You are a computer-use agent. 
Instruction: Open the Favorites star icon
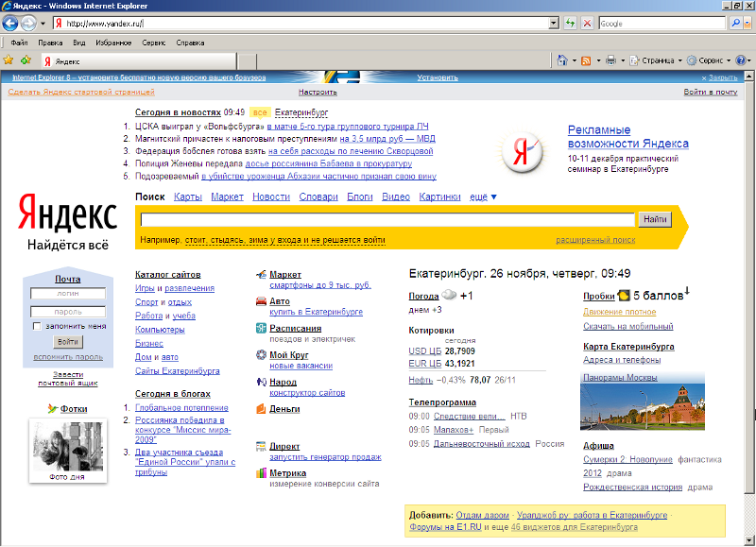pyautogui.click(x=9, y=60)
